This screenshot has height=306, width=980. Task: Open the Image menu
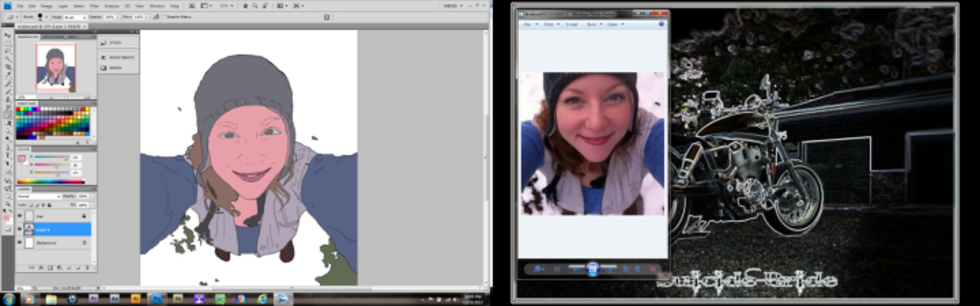[x=47, y=6]
